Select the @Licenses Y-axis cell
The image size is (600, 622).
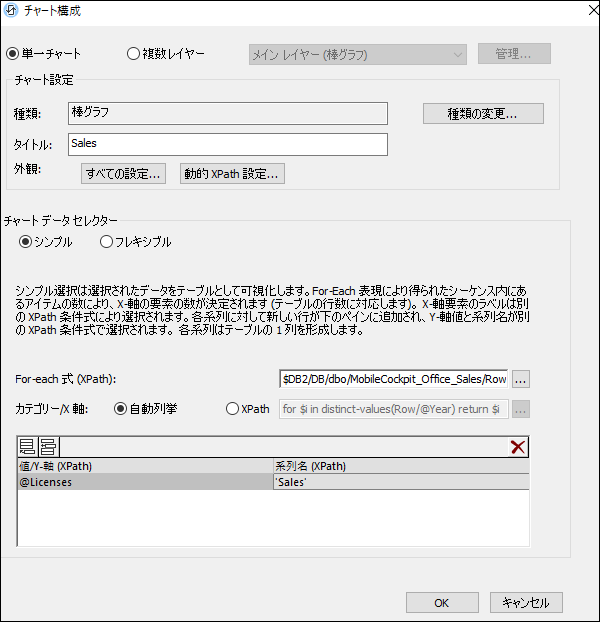[145, 482]
